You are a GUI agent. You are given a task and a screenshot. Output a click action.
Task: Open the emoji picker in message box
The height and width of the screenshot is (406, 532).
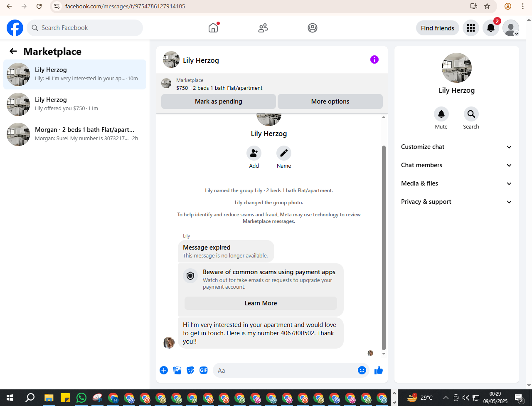click(x=362, y=370)
